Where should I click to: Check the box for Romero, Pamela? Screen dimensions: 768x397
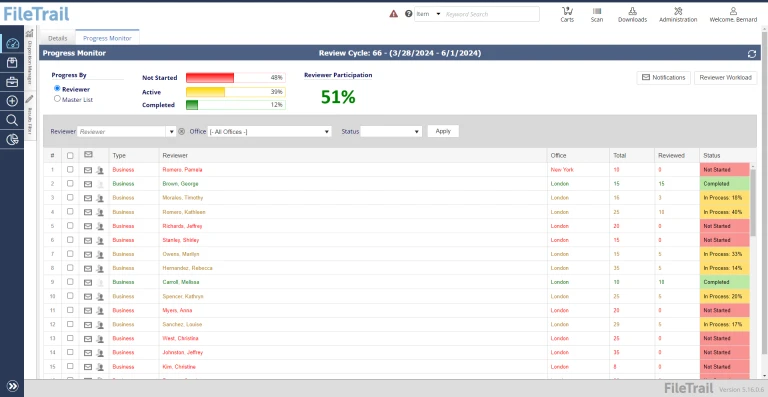point(70,169)
